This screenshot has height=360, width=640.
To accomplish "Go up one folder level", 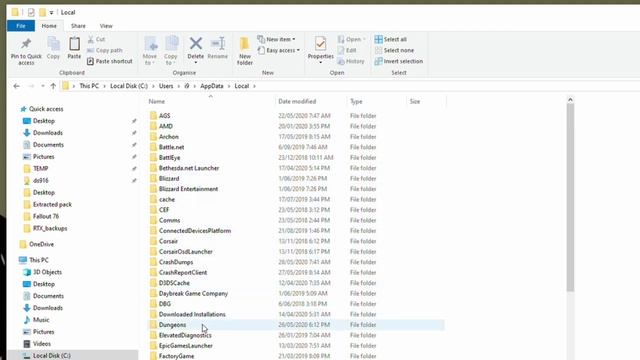I will [53, 86].
